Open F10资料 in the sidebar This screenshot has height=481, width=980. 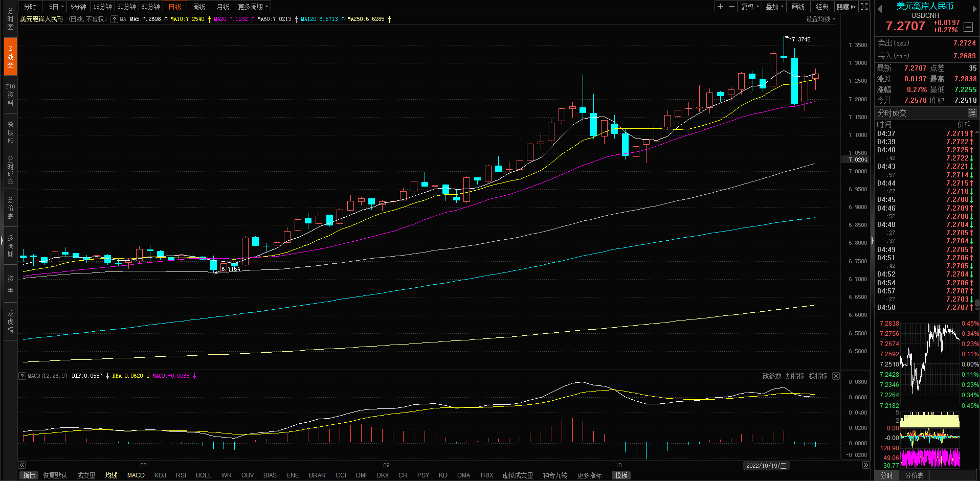tap(10, 95)
